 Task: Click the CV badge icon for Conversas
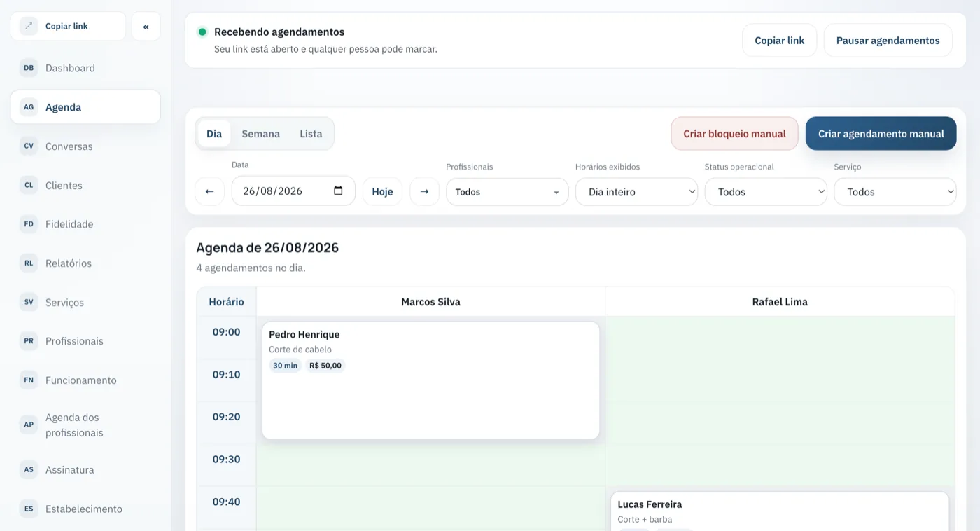[29, 146]
